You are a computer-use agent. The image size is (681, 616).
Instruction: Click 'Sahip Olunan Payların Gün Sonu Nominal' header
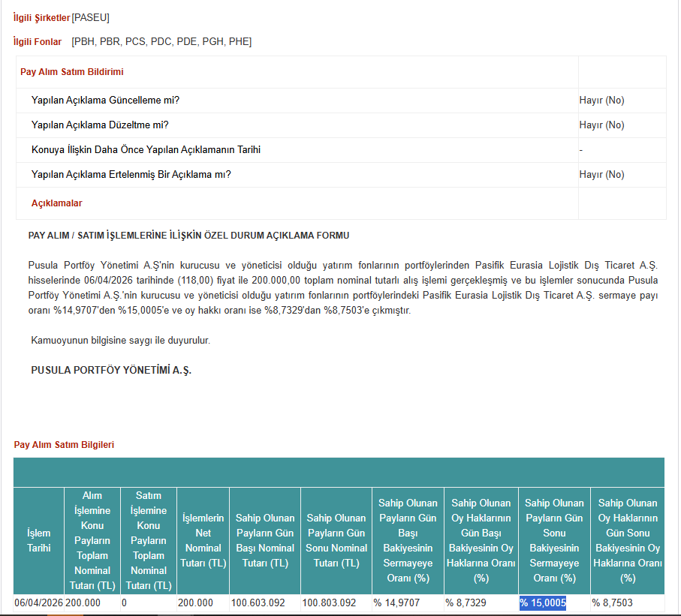tap(336, 540)
